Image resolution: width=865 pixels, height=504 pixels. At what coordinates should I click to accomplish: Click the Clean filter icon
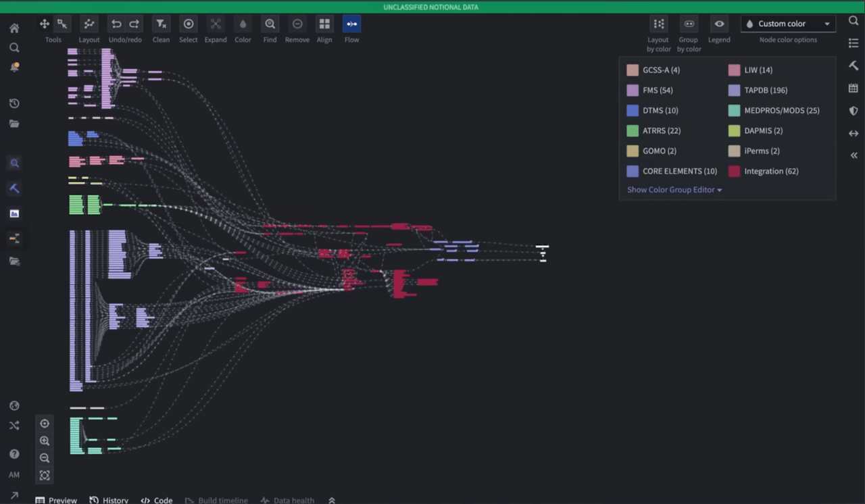[x=161, y=24]
